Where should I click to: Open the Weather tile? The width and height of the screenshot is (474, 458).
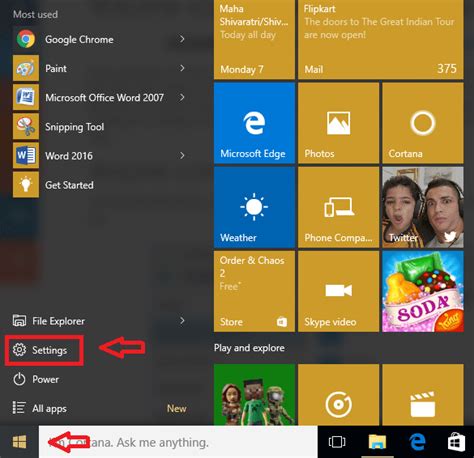point(254,207)
